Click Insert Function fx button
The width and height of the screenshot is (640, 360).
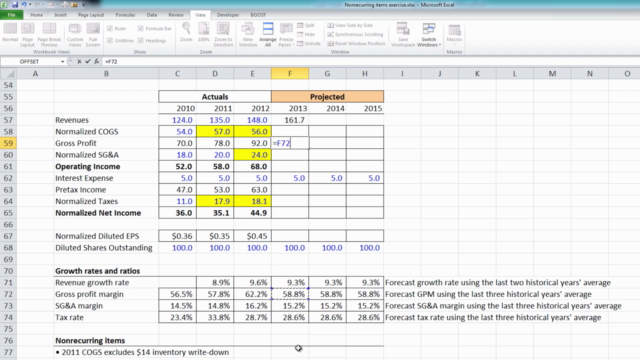(96, 61)
